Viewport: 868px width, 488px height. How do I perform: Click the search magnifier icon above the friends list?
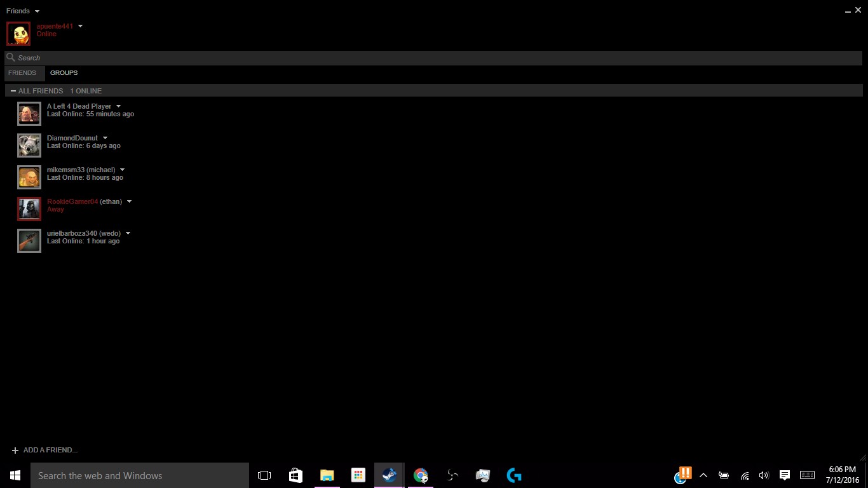tap(10, 57)
